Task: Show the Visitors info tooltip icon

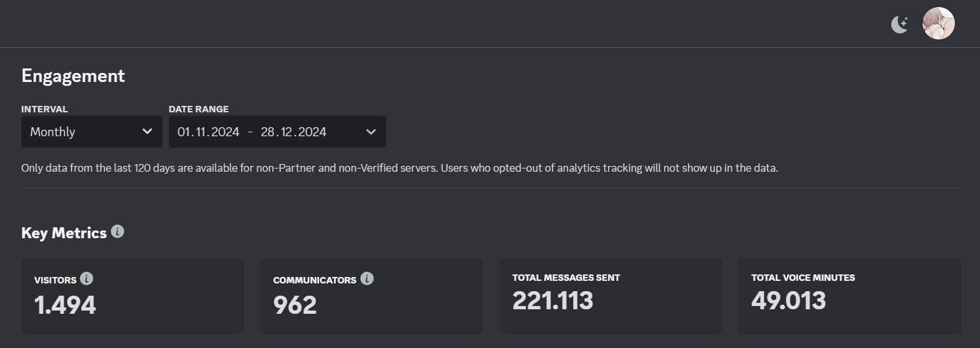Action: 86,279
